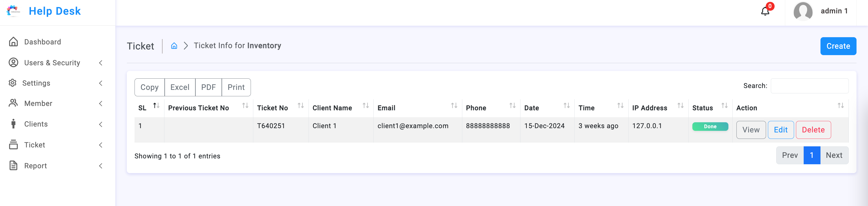Image resolution: width=868 pixels, height=206 pixels.
Task: Click the Clients figure icon
Action: point(13,124)
